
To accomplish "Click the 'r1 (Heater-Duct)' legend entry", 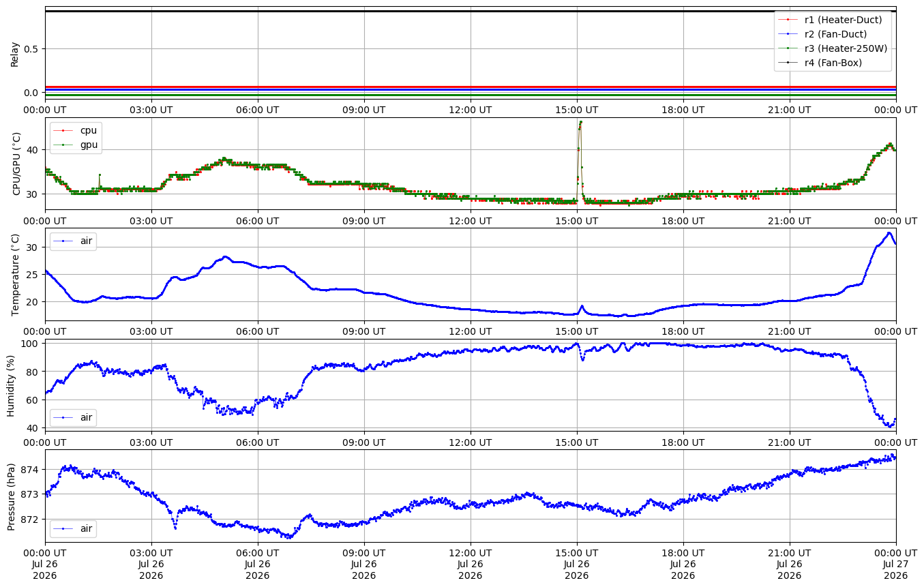I will pyautogui.click(x=833, y=20).
